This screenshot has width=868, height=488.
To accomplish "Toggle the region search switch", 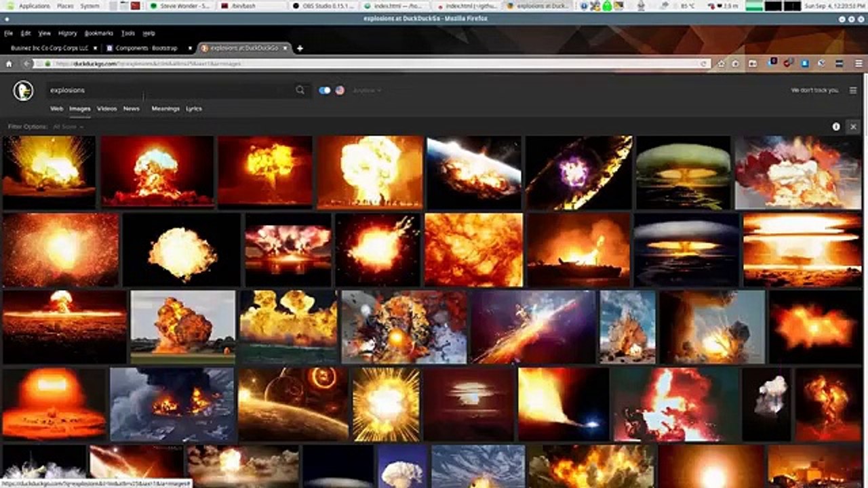I will pos(325,90).
